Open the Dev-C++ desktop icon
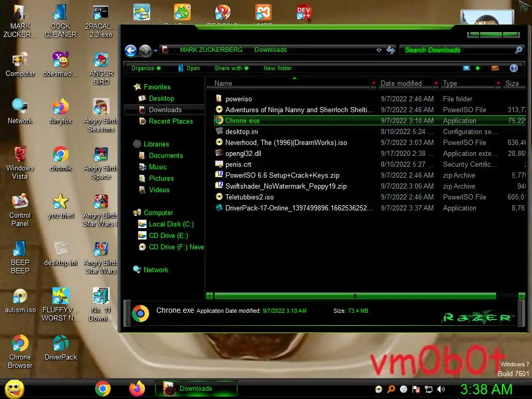Image resolution: width=532 pixels, height=399 pixels. pyautogui.click(x=303, y=13)
